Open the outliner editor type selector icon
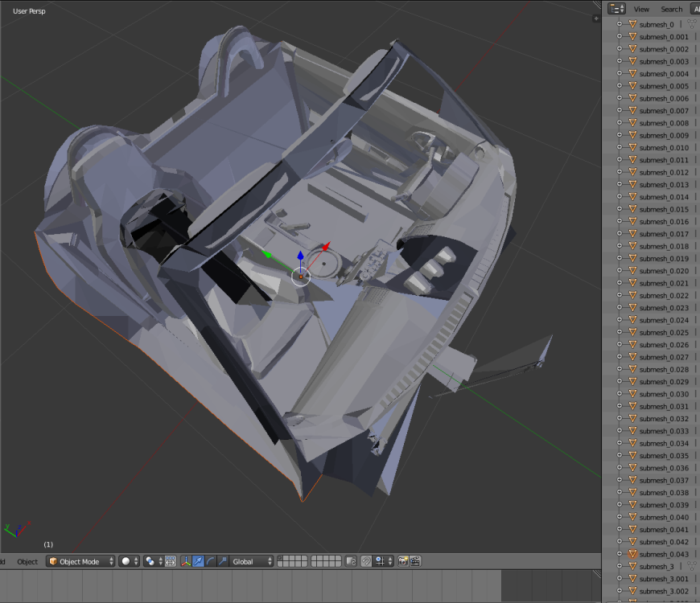This screenshot has height=603, width=700. (616, 8)
